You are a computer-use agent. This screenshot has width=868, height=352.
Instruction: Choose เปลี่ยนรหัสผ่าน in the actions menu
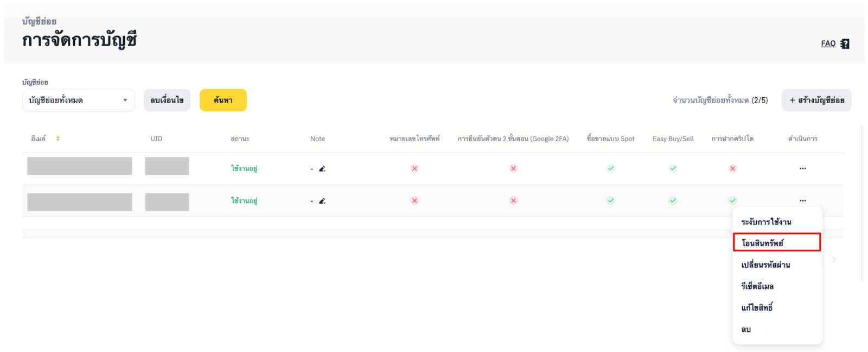(x=765, y=265)
